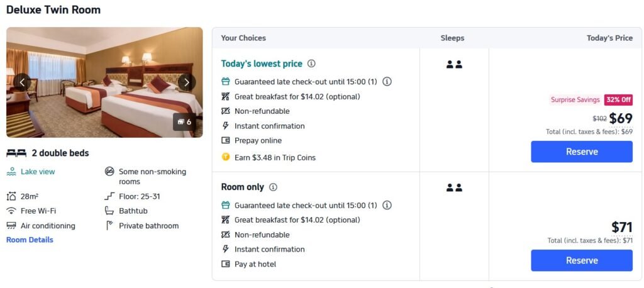The width and height of the screenshot is (644, 288).
Task: Click the Trip Coins gold coin icon
Action: tap(226, 157)
